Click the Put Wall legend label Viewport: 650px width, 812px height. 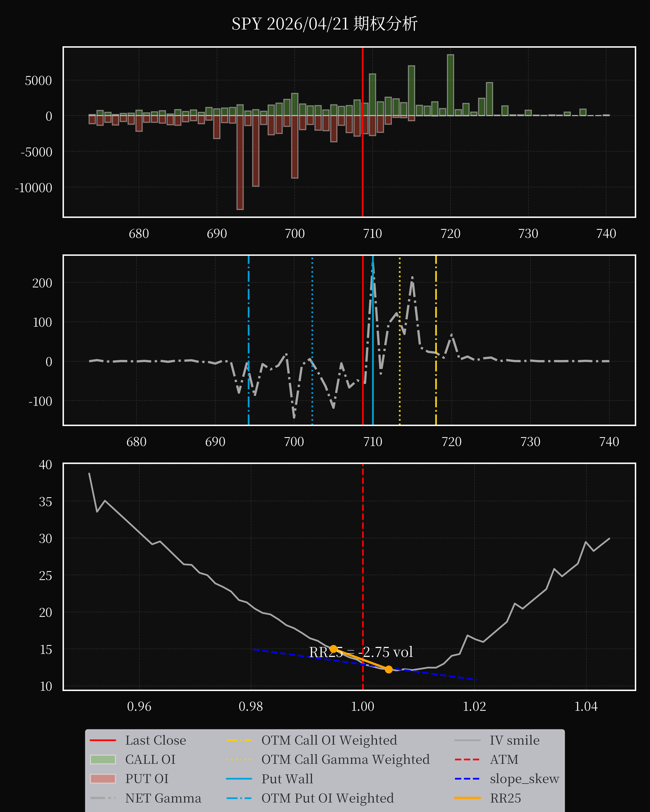pos(287,779)
